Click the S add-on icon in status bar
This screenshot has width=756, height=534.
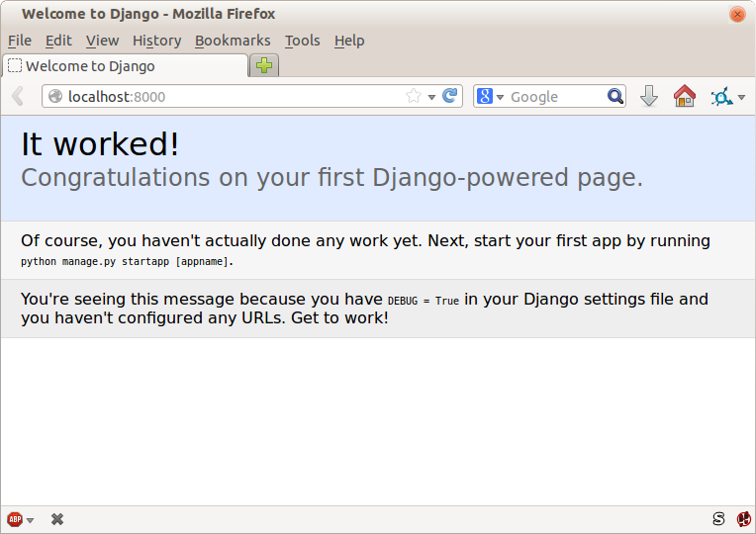[x=718, y=518]
